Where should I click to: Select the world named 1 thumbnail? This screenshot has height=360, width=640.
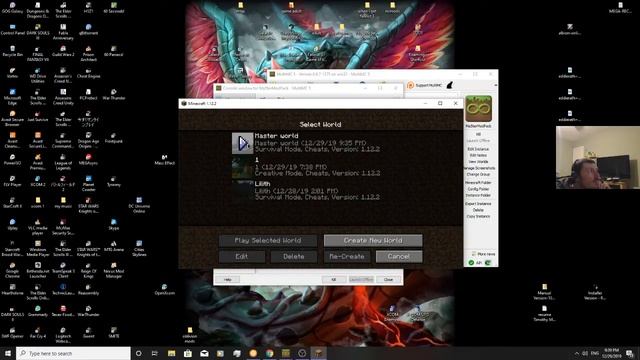tap(242, 167)
